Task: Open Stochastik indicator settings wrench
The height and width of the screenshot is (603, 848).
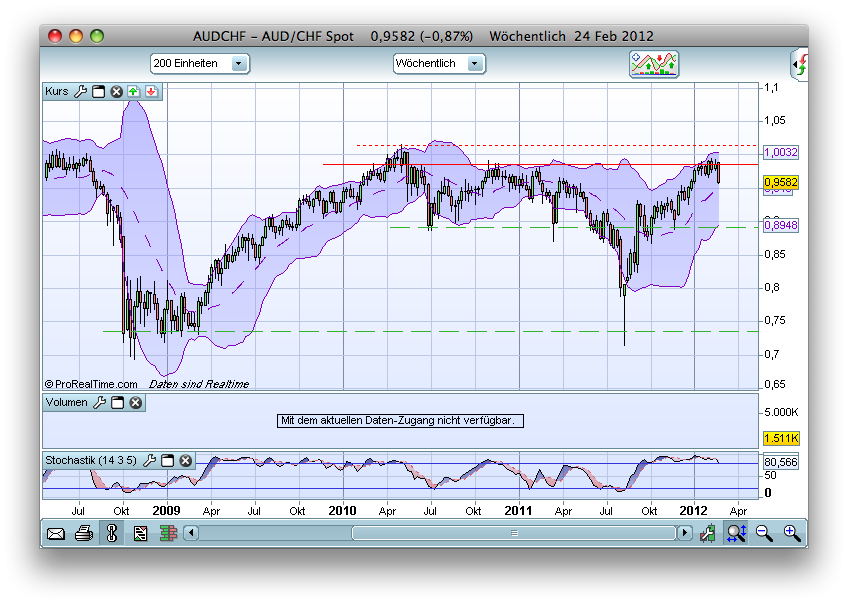Action: point(149,460)
